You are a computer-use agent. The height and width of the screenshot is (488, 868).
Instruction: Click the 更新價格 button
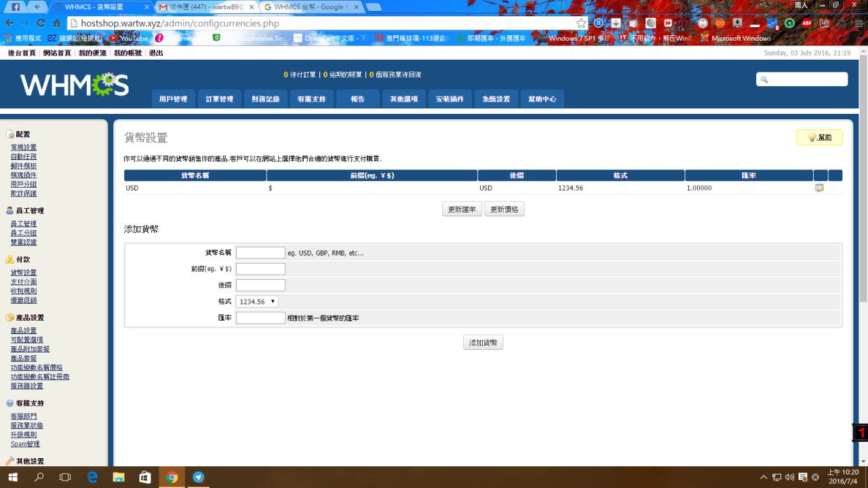point(504,209)
